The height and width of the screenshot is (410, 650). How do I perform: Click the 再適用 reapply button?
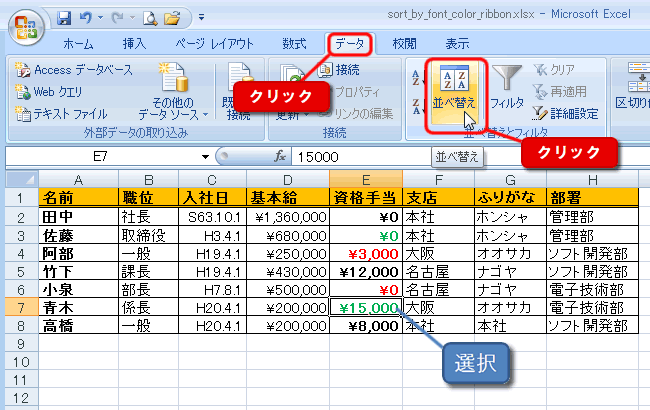coord(559,92)
